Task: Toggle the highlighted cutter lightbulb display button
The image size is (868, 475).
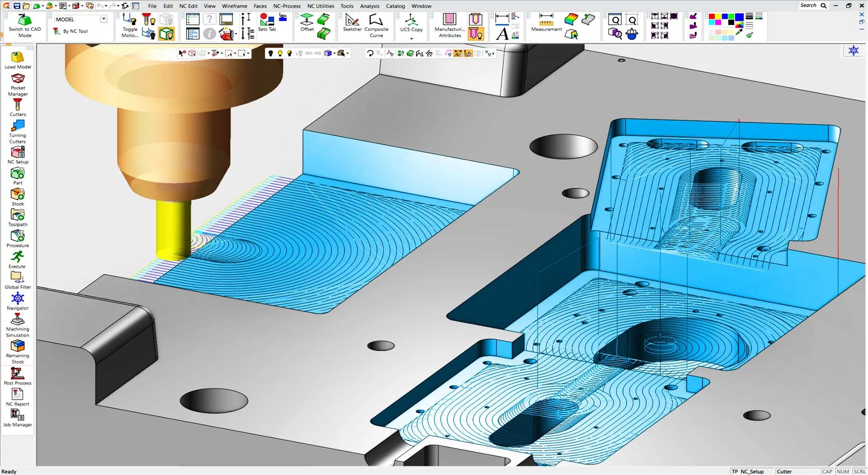Action: click(476, 34)
